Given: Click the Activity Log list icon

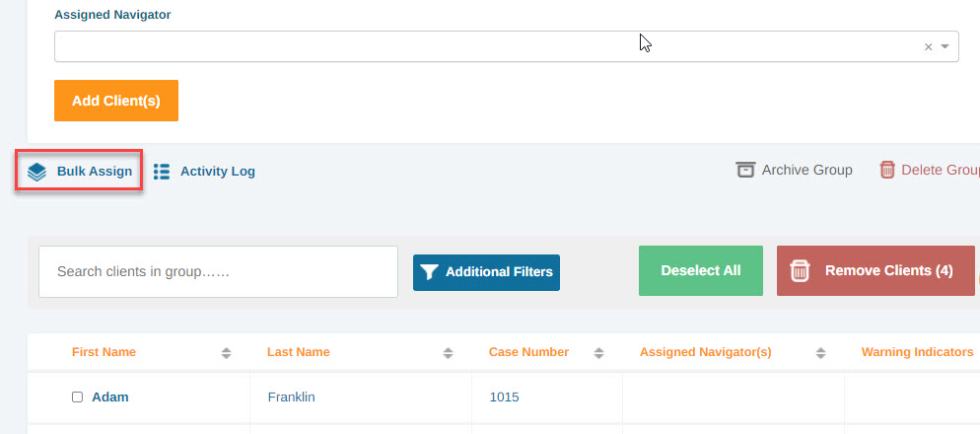Looking at the screenshot, I should point(162,172).
